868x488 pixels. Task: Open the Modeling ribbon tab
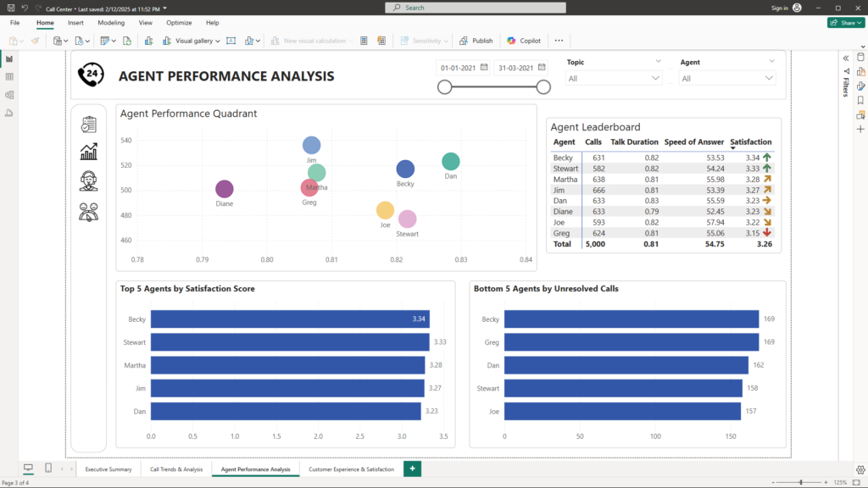(111, 23)
